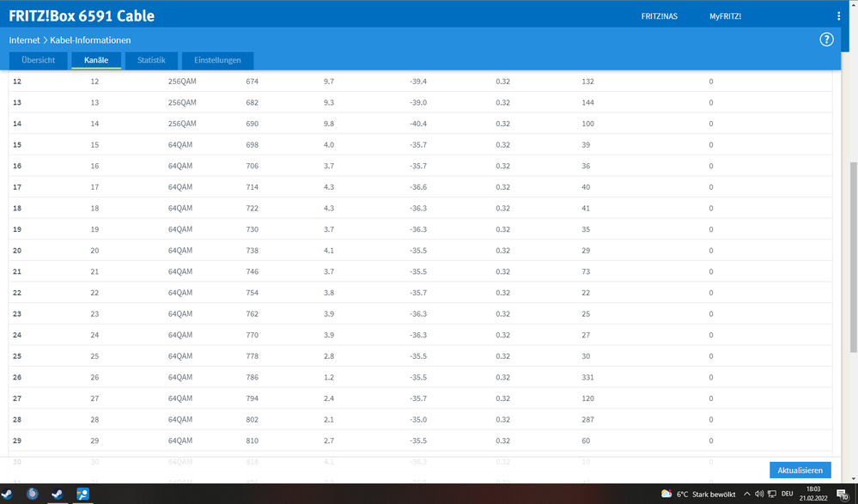The image size is (858, 504).
Task: Click the value -40.4
Action: tap(418, 124)
